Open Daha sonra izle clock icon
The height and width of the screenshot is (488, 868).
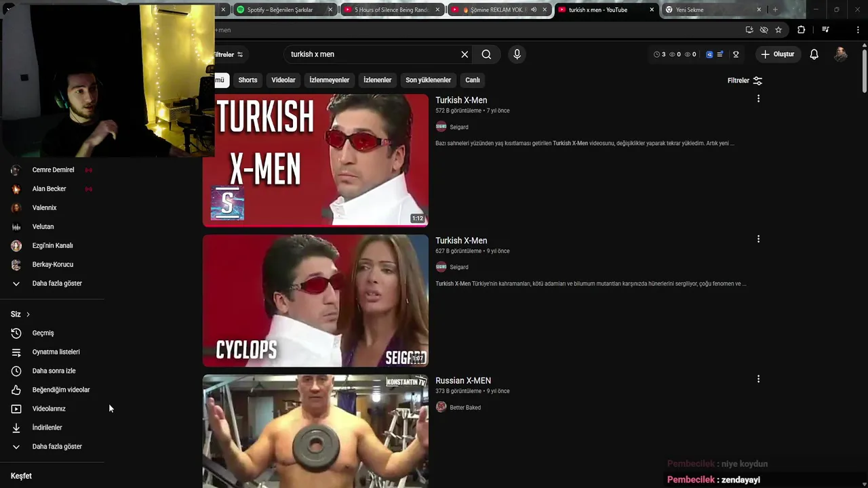point(16,371)
